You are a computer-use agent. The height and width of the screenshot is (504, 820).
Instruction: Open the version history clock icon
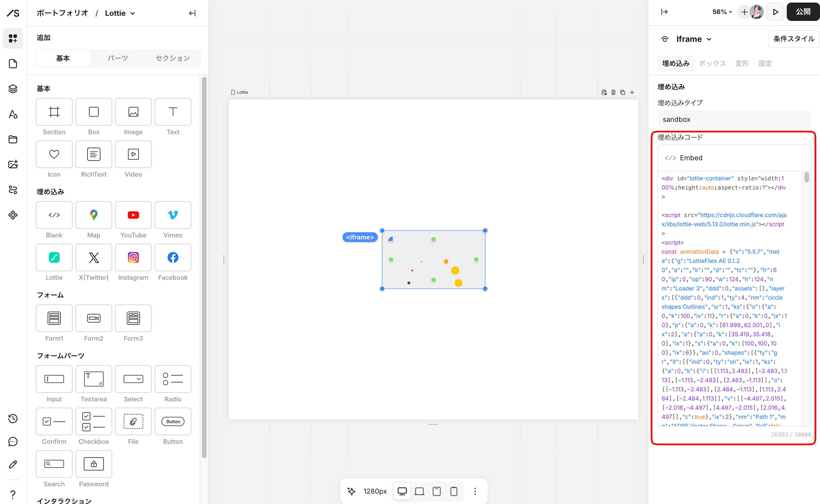13,418
